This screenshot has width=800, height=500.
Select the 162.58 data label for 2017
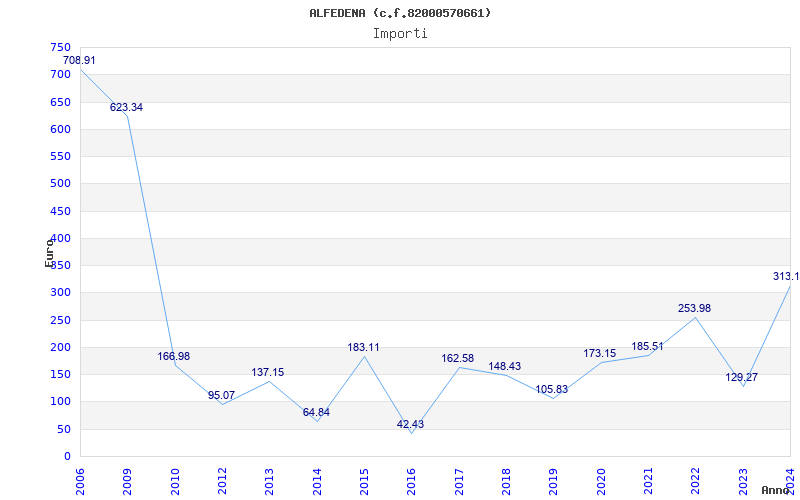tap(457, 358)
